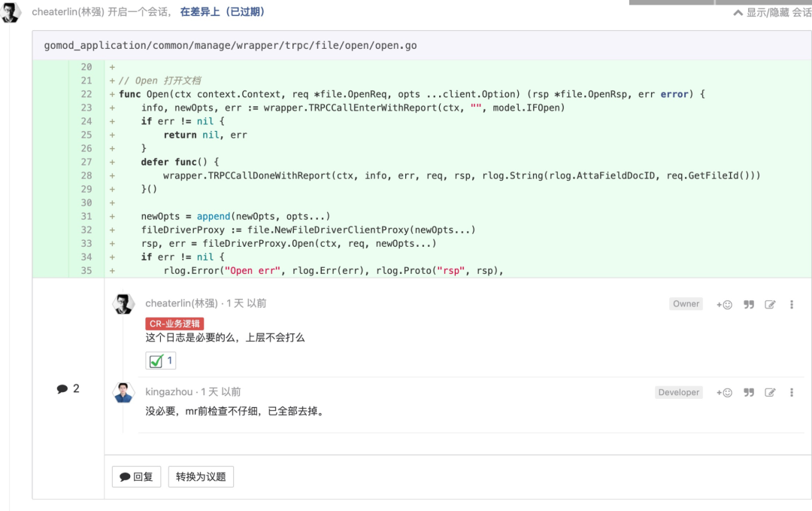Image resolution: width=812 pixels, height=511 pixels.
Task: Click the comment count bubble icon
Action: [62, 388]
